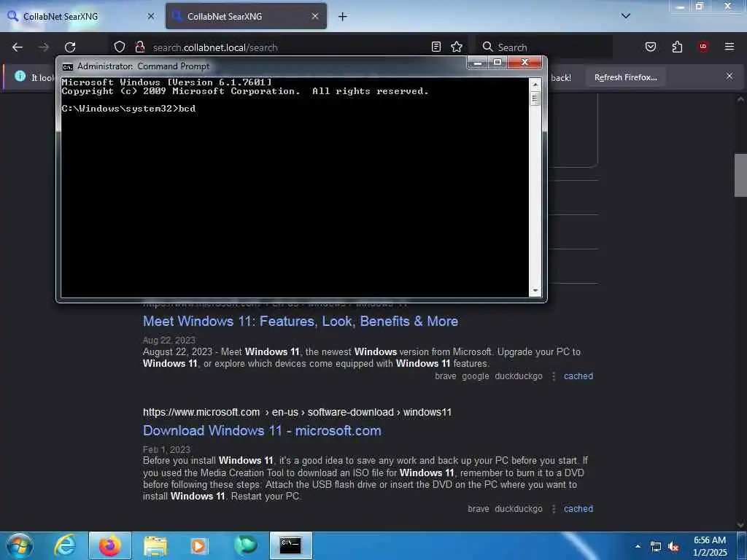
Task: Open cached version of Download Windows 11
Action: [578, 509]
